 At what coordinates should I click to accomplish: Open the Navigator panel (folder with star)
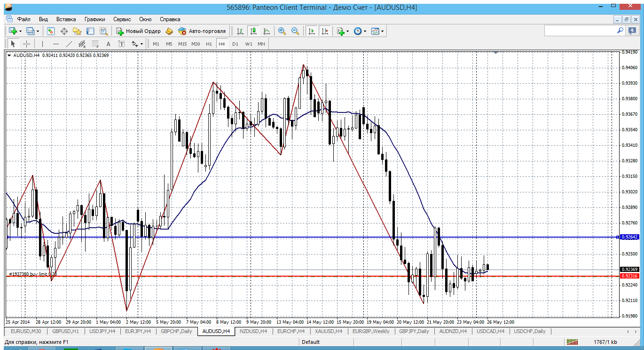(77, 31)
